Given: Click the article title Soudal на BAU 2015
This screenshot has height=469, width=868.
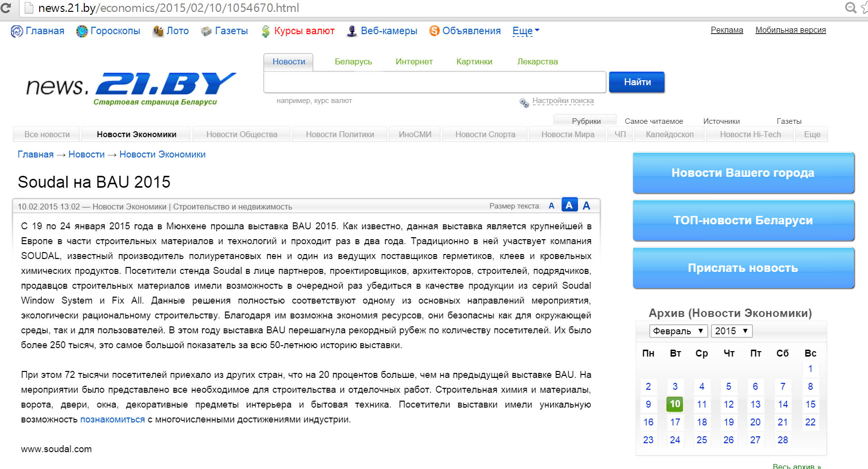Looking at the screenshot, I should tap(94, 182).
